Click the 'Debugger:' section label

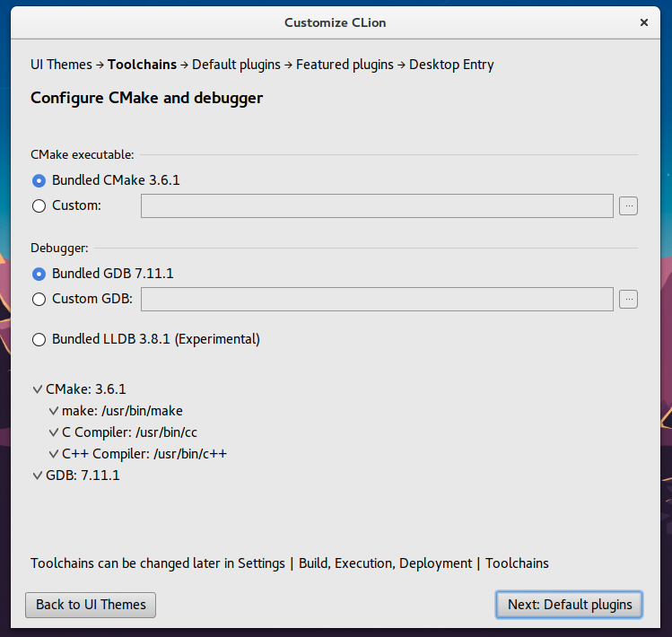[x=59, y=249]
